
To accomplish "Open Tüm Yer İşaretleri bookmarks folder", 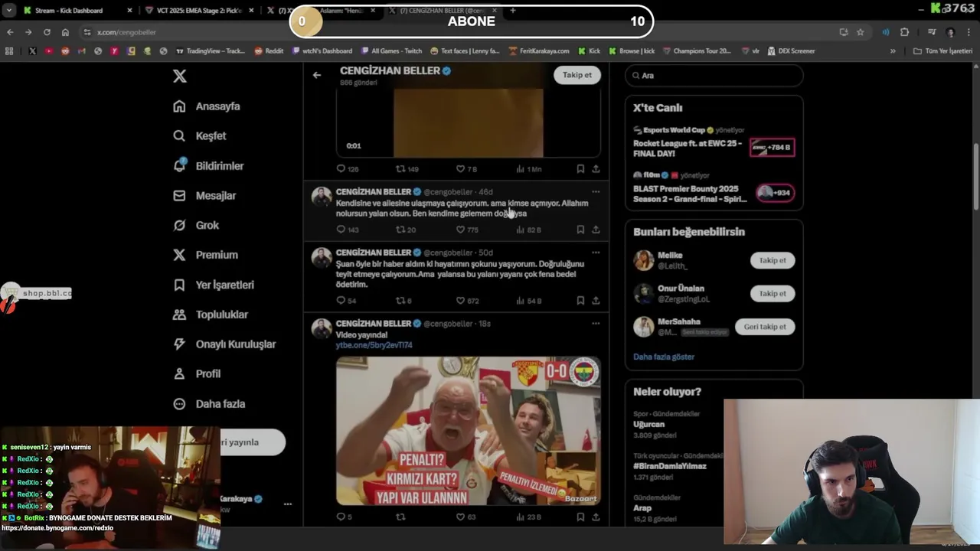I will [x=942, y=51].
